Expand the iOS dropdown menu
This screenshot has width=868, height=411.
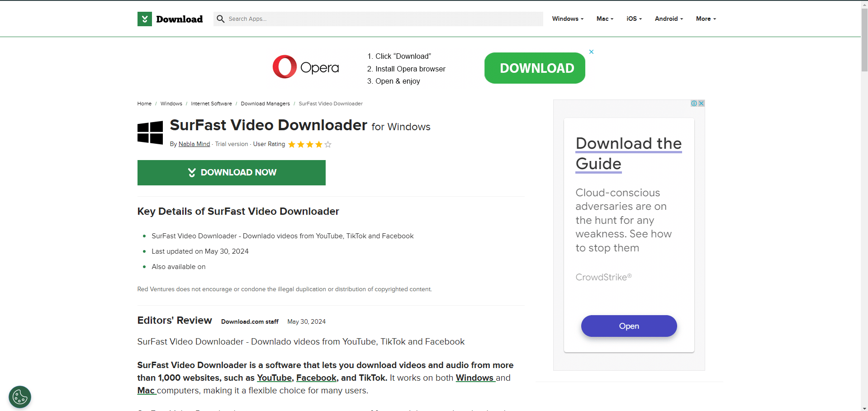click(633, 19)
